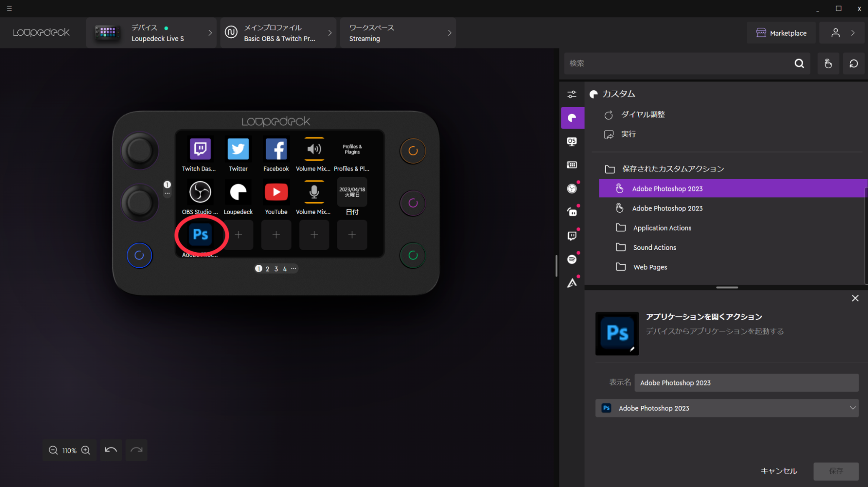Open the Spotify sidebar plugin icon

tap(572, 259)
